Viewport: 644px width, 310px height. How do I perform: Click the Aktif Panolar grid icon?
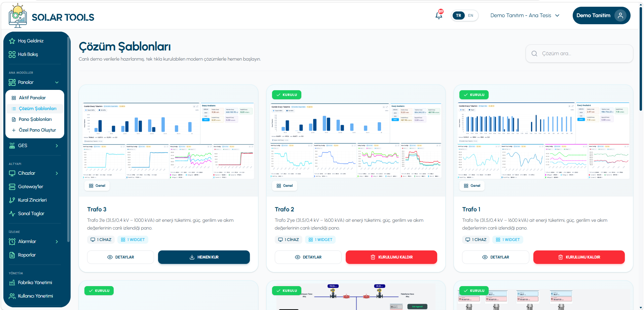coord(14,98)
